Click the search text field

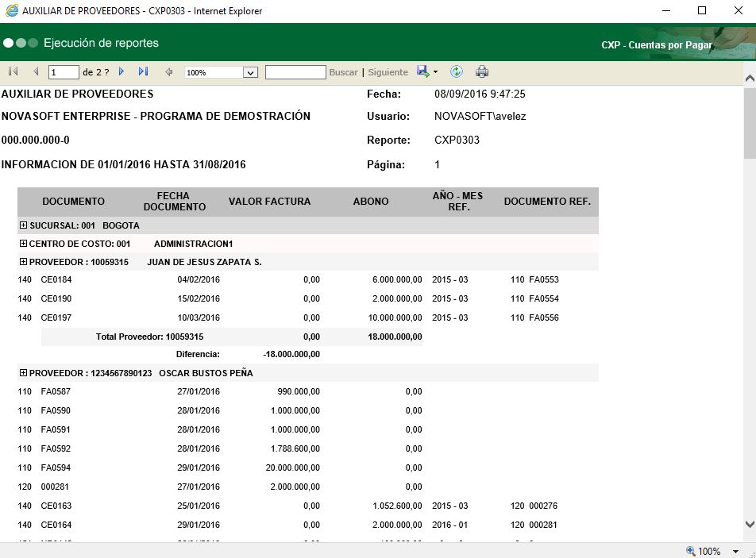tap(295, 71)
